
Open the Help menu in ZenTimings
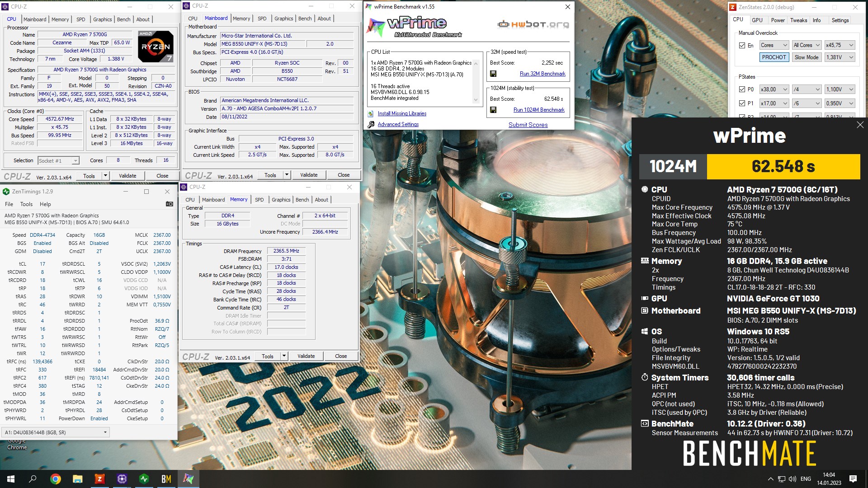pos(45,204)
